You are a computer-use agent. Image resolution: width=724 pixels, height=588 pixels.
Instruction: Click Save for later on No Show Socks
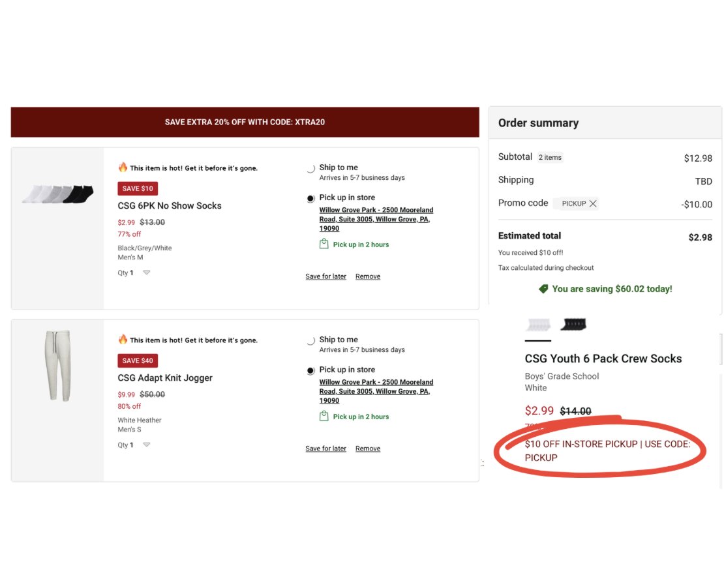pos(325,276)
